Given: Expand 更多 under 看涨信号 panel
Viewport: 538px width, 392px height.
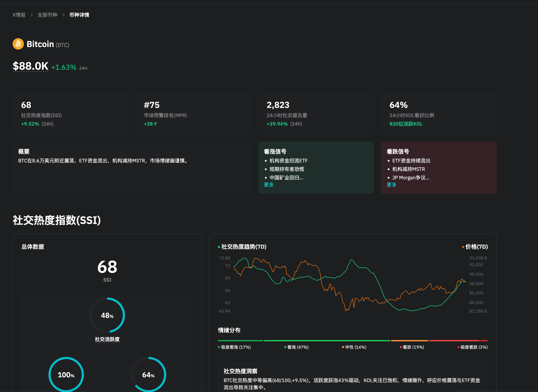Looking at the screenshot, I should [x=268, y=185].
